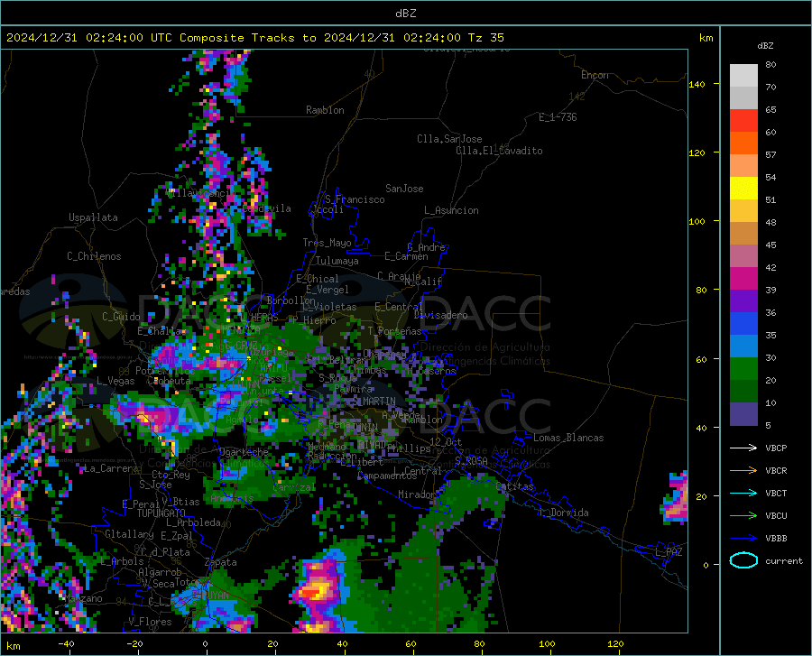Click the 'C_Guido' map label
Image resolution: width=812 pixels, height=656 pixels.
click(x=121, y=317)
